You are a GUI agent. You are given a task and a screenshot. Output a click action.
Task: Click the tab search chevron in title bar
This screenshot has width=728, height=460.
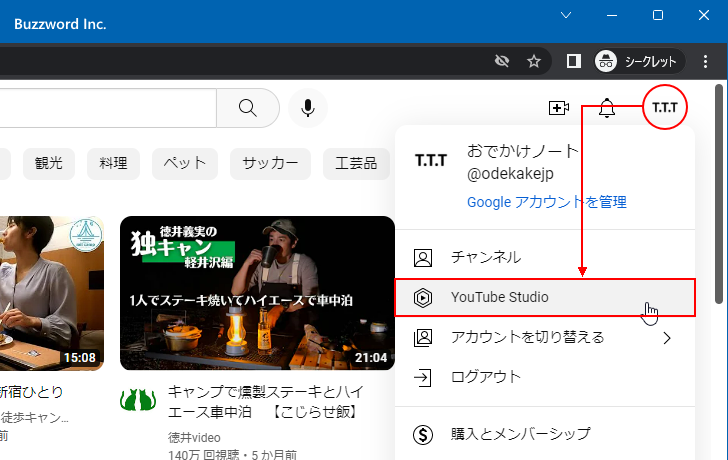pyautogui.click(x=566, y=15)
